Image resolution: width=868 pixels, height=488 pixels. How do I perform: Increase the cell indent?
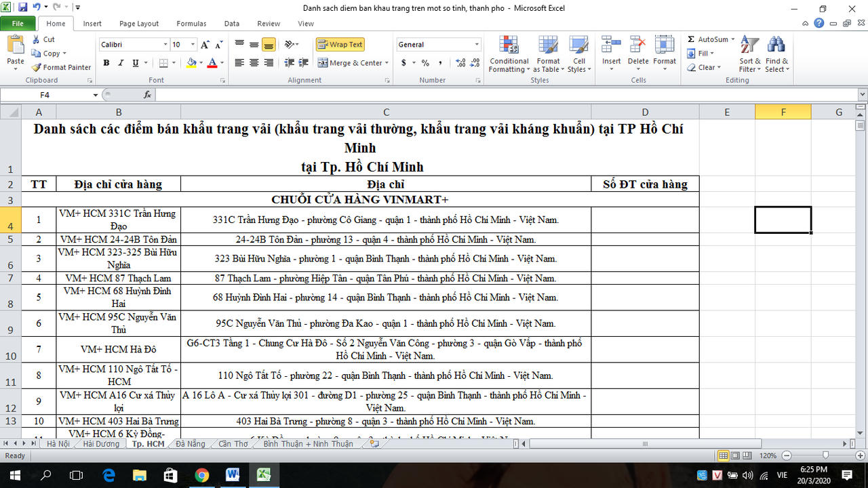304,63
